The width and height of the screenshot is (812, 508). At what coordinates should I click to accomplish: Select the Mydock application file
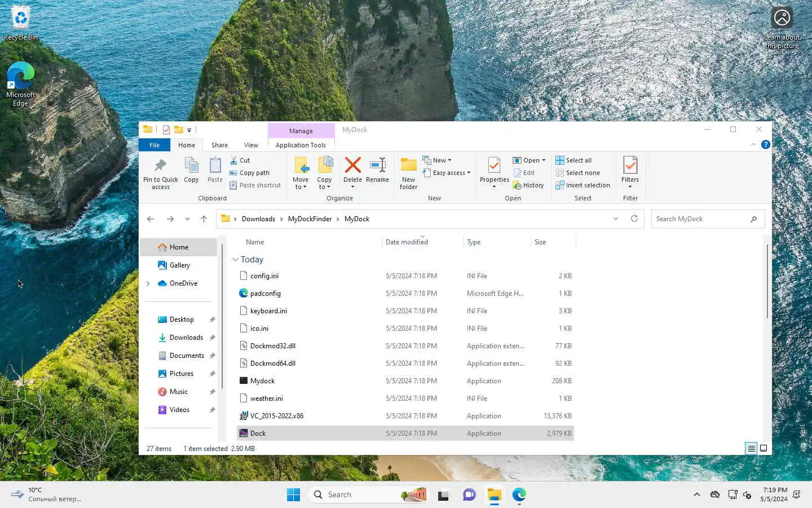point(405,381)
